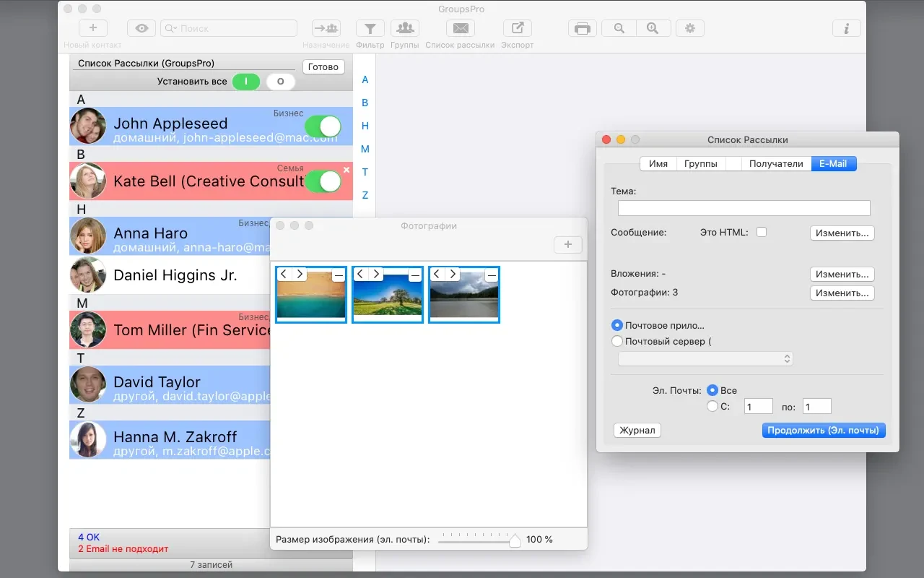This screenshot has width=924, height=578.
Task: Switch to the 'Группы' tab
Action: point(701,163)
